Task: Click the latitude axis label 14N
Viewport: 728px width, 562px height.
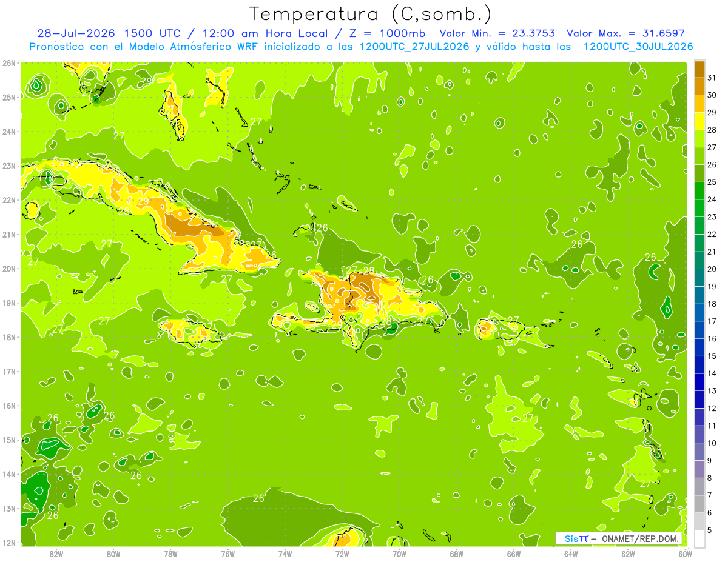Action: 9,474
